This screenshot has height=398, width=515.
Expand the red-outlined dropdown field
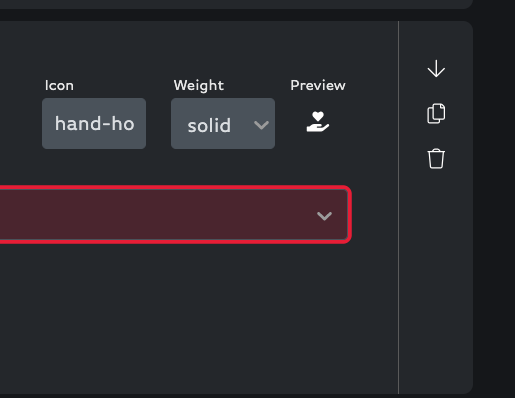(173, 215)
